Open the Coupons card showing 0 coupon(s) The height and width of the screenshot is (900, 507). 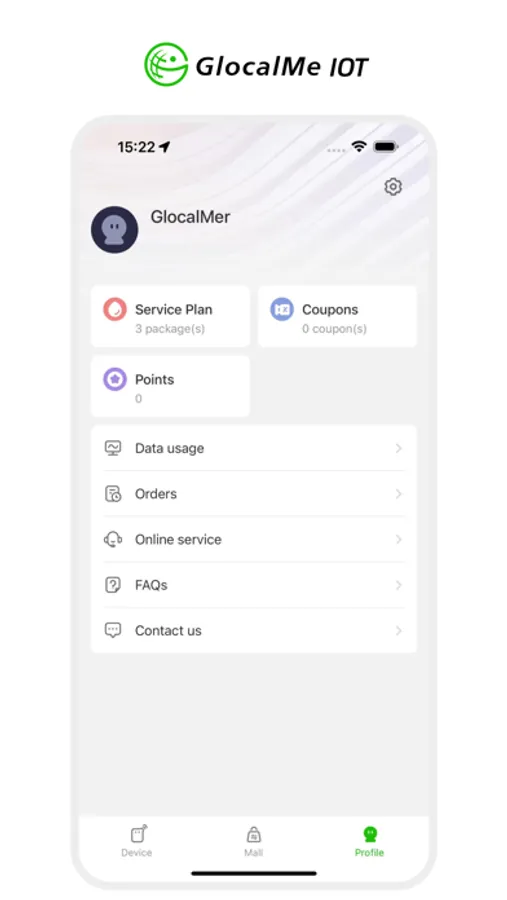[338, 316]
